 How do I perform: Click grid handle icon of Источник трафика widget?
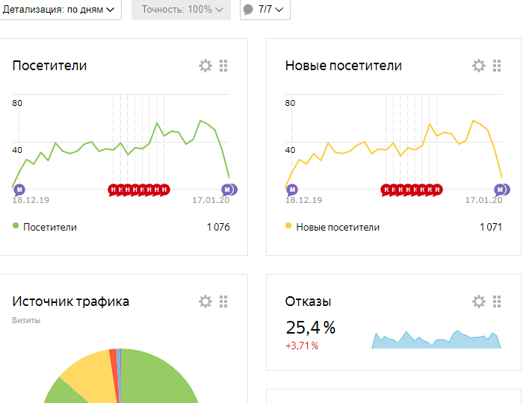(x=223, y=302)
